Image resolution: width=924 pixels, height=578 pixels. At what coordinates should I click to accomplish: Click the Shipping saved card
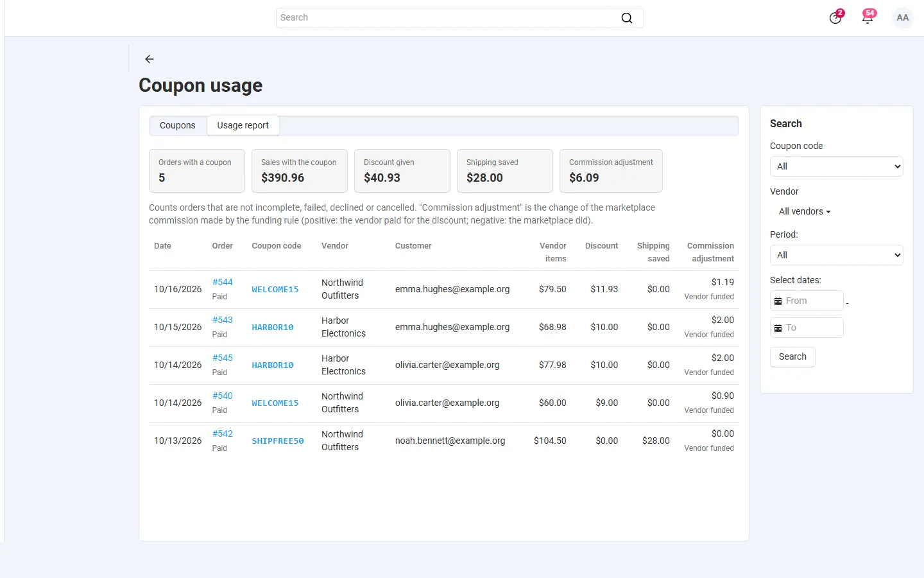click(x=505, y=171)
